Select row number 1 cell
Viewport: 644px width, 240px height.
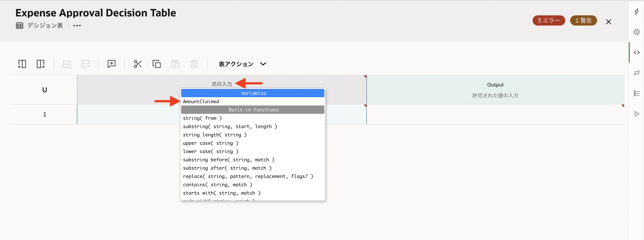tap(45, 114)
